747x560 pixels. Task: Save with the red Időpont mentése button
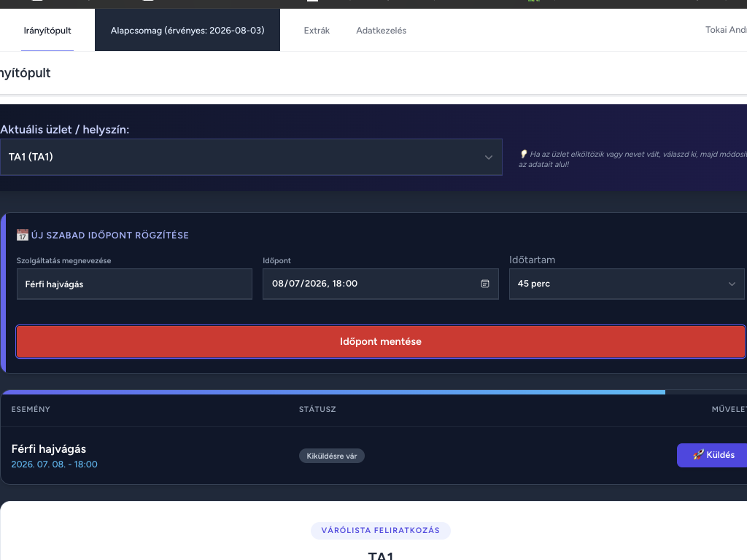(380, 341)
